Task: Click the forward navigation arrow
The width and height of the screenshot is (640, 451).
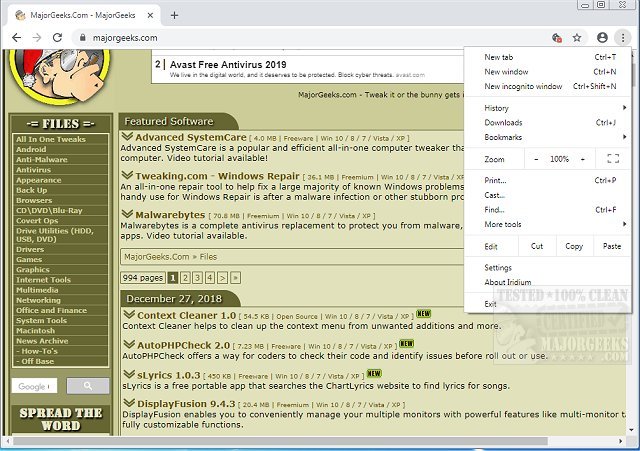Action: [x=37, y=38]
